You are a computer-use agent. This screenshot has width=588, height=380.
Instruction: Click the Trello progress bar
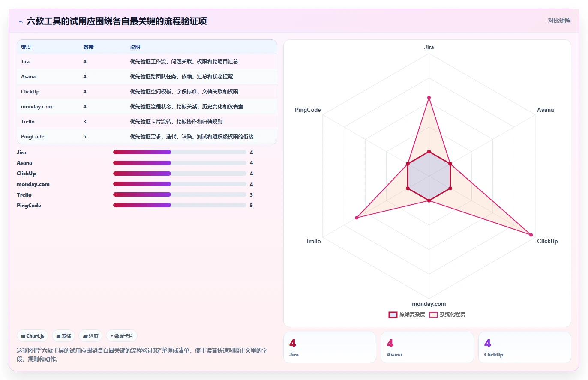(x=180, y=195)
